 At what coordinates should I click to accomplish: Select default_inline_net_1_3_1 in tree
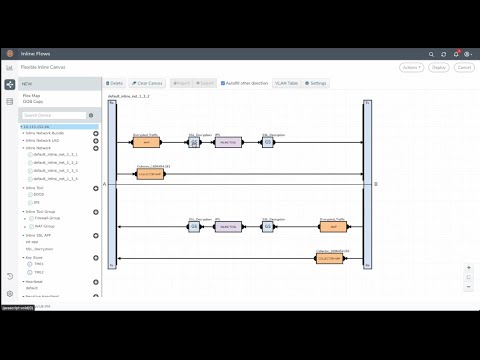[55, 154]
